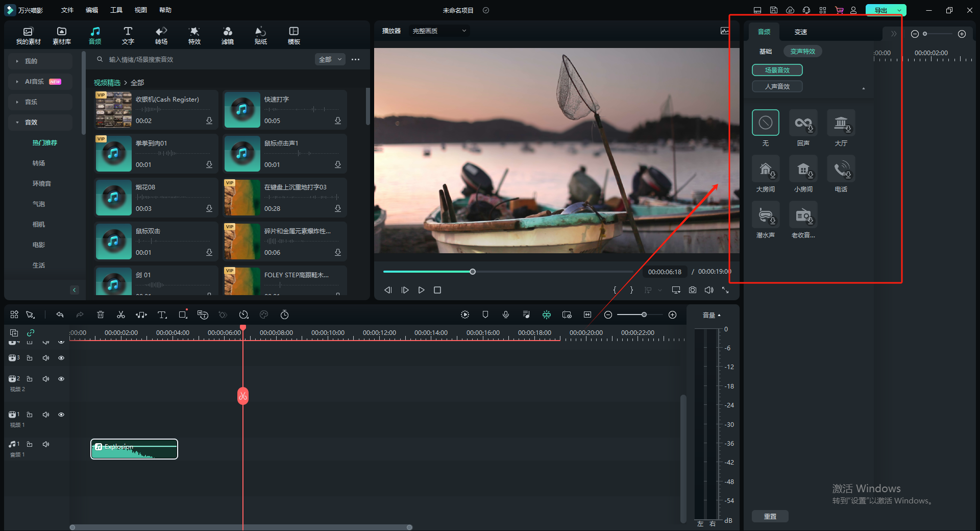Lock video track 1
The image size is (980, 531).
[30, 415]
